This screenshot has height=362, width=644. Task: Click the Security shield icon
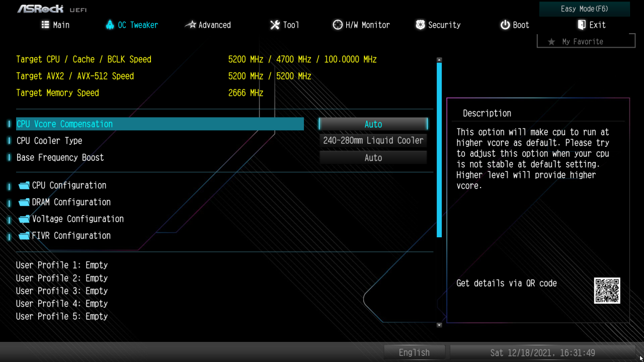(420, 25)
